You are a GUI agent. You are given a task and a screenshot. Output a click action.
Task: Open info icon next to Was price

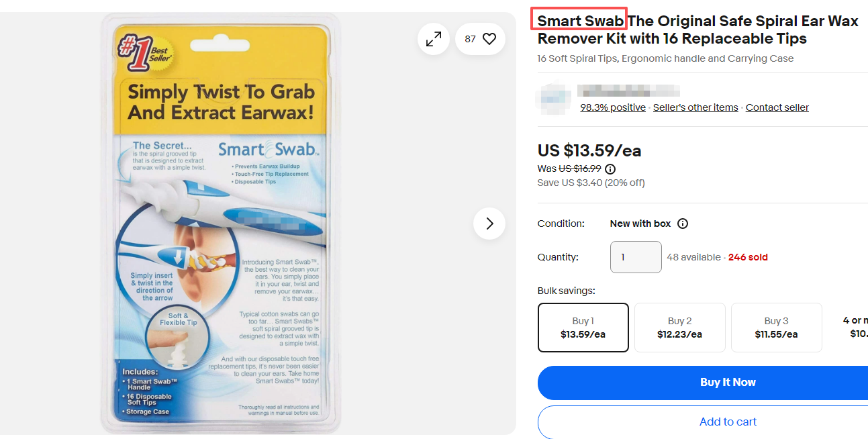[610, 169]
